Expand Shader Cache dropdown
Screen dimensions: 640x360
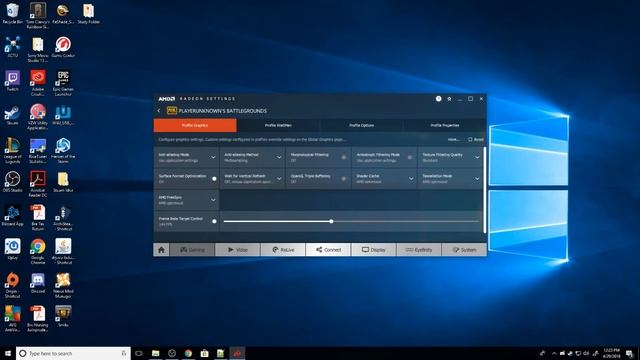point(411,179)
